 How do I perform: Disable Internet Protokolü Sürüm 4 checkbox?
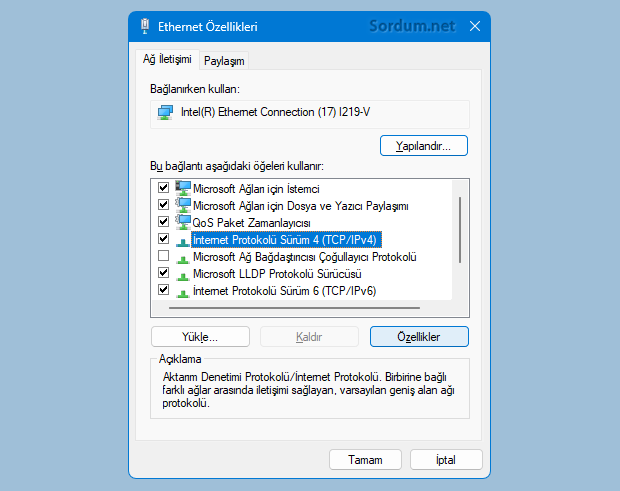pos(163,238)
